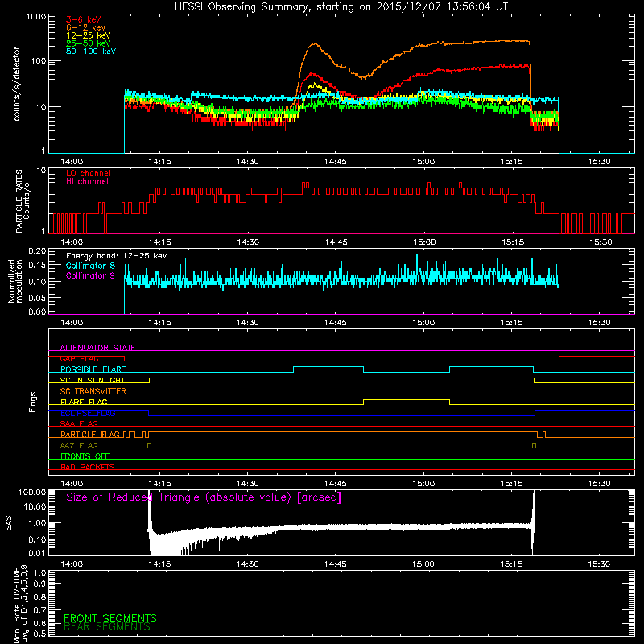The width and height of the screenshot is (644, 644).
Task: Click the 'Collimator 9' legend label
Action: (x=90, y=275)
